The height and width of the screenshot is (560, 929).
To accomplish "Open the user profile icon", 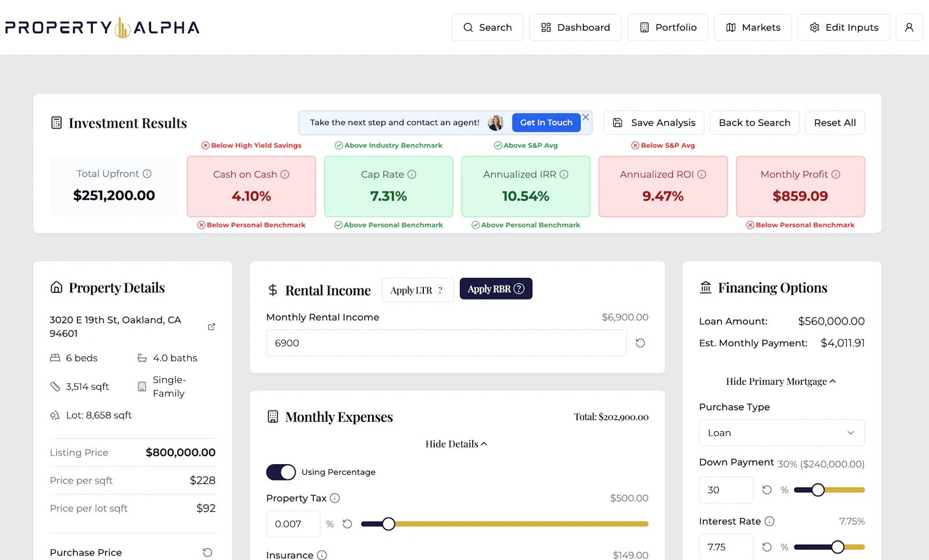I will pos(909,27).
